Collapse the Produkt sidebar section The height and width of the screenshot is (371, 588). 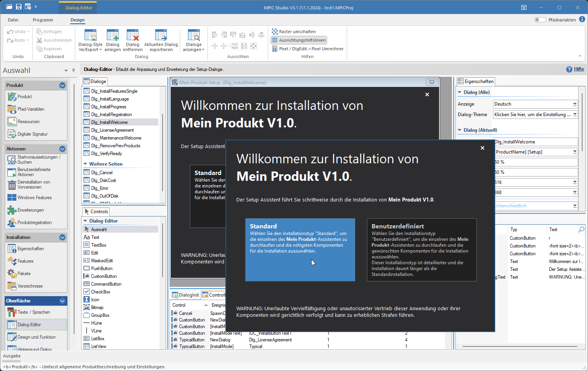[62, 85]
